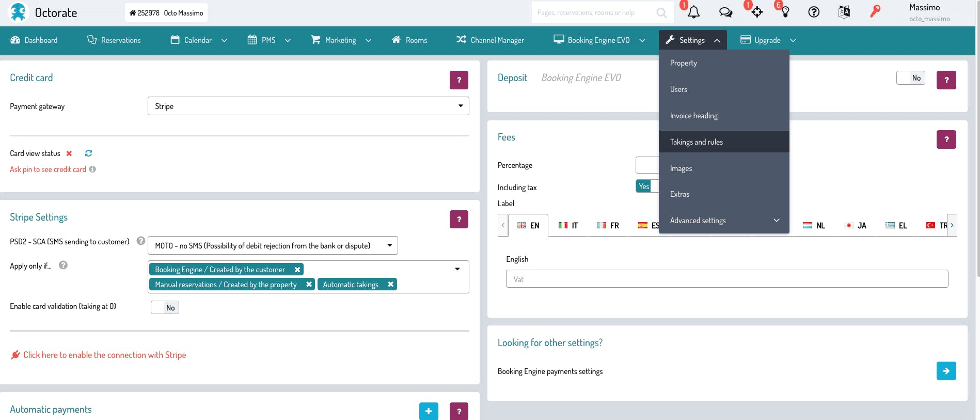Viewport: 980px width, 420px height.
Task: Select property 252978 Octo Massimo
Action: point(166,13)
